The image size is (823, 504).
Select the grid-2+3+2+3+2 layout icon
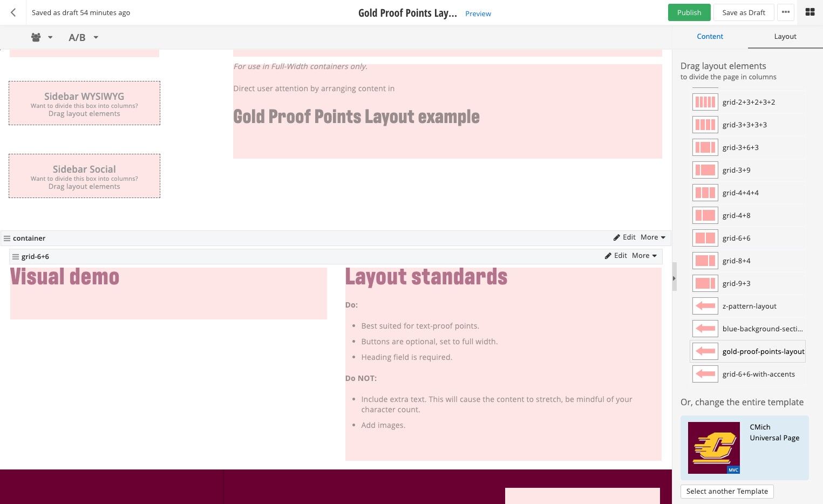(705, 102)
